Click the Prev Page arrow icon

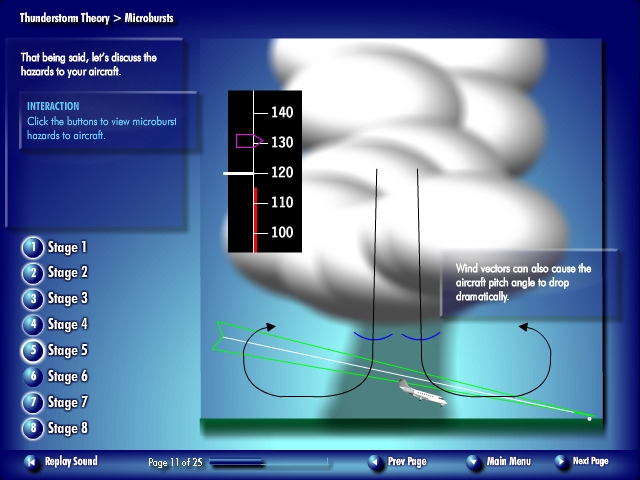(x=375, y=462)
